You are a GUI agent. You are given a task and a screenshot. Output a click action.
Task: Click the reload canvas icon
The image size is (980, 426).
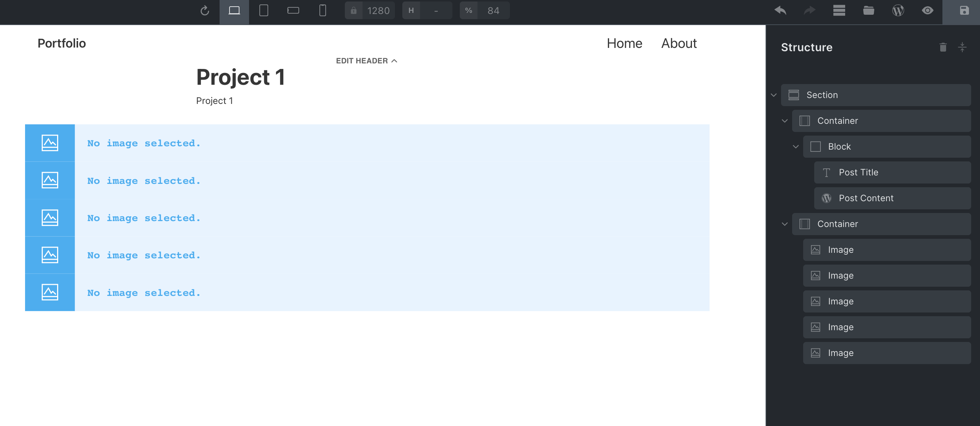[x=205, y=11]
